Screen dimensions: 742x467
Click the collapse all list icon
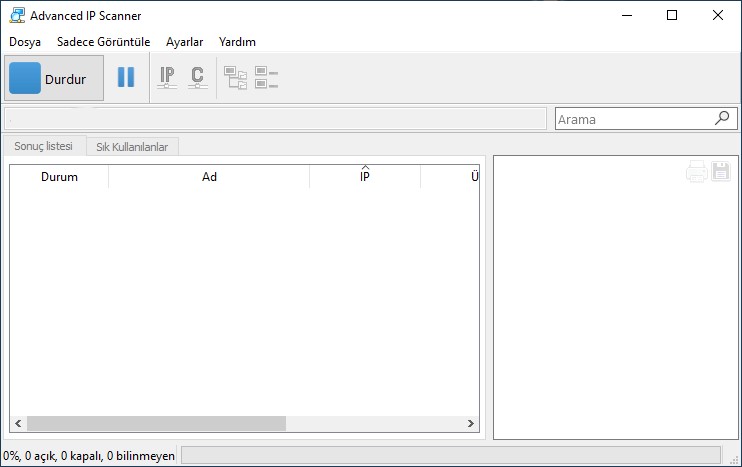(266, 78)
